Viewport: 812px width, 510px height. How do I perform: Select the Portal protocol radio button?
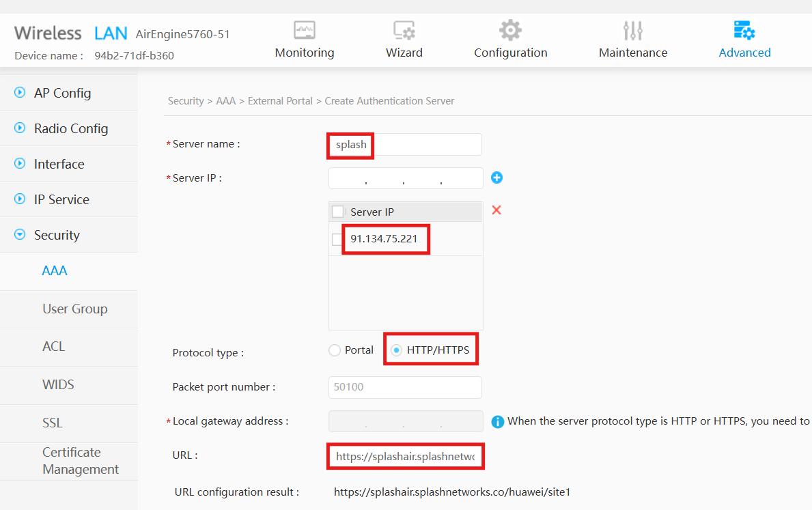point(335,350)
